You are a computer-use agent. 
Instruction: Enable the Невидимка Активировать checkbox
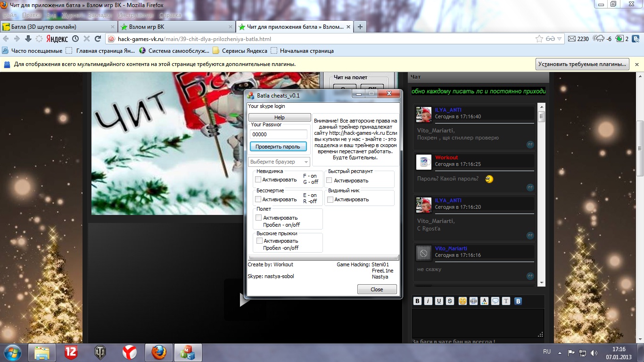click(258, 180)
